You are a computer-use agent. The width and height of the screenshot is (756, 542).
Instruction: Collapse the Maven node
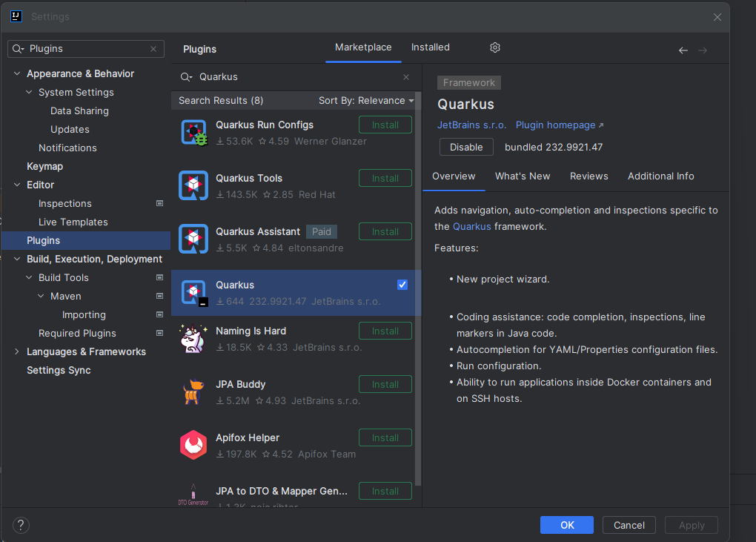(41, 296)
